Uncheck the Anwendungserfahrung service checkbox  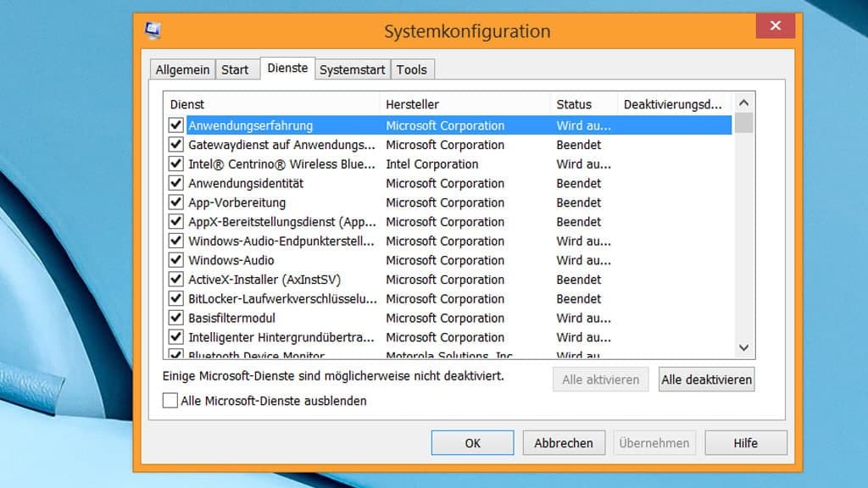tap(176, 125)
